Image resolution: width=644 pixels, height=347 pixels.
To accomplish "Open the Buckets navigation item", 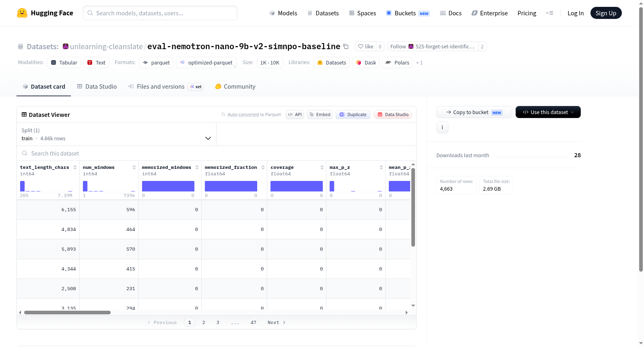I will point(408,13).
